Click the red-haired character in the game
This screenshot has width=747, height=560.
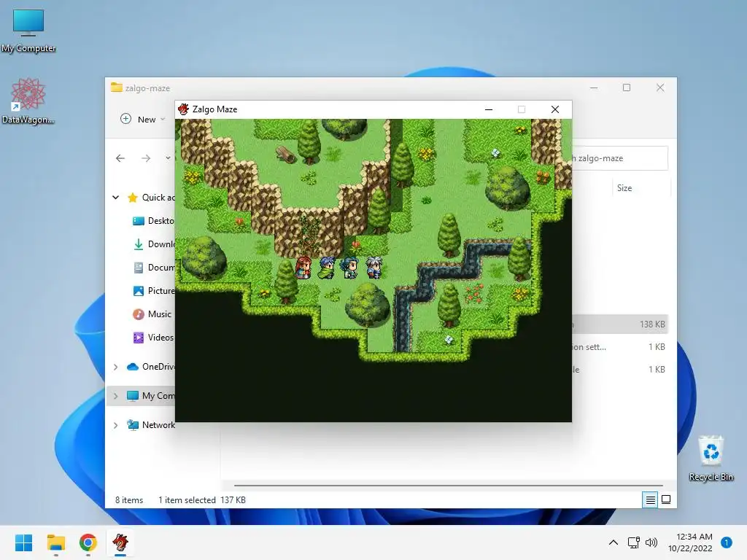(303, 268)
